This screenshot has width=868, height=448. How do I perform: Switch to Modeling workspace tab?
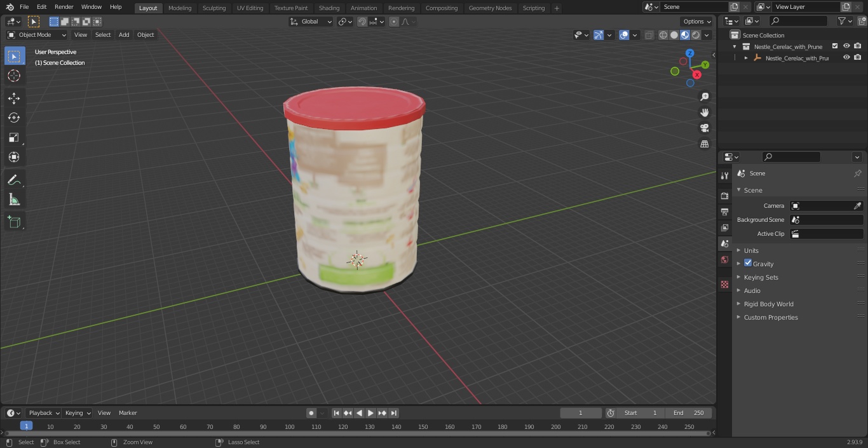click(x=180, y=8)
